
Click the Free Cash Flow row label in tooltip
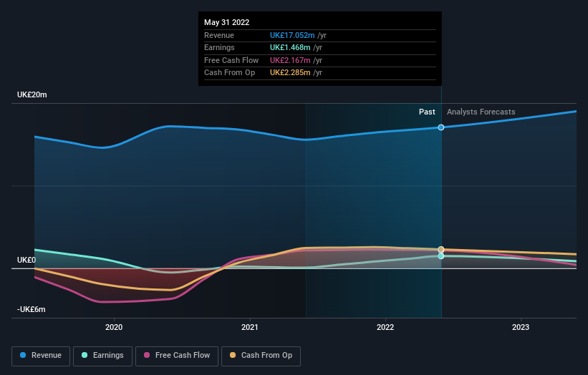[x=231, y=60]
